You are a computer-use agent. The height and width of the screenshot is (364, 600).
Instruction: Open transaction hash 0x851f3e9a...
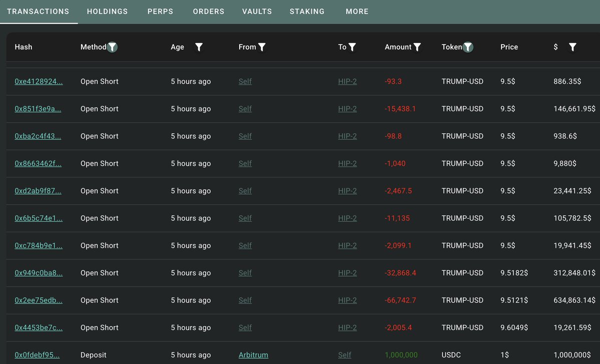coord(38,109)
